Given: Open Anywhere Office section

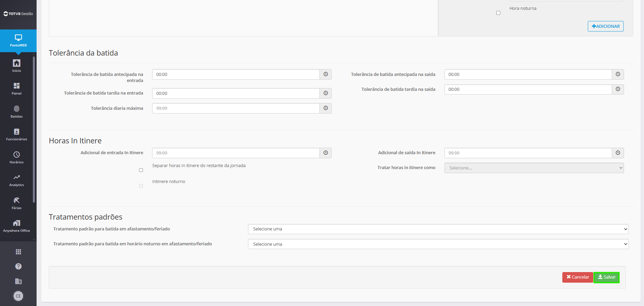Looking at the screenshot, I should (x=17, y=226).
